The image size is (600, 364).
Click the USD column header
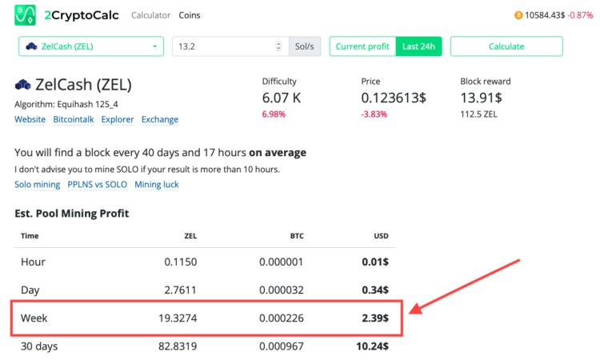[x=381, y=236]
